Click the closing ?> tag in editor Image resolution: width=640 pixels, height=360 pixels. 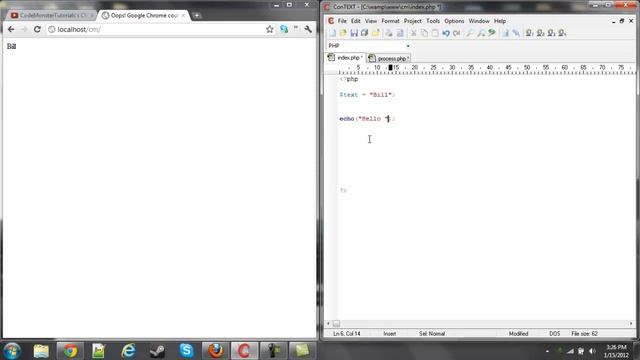(343, 190)
